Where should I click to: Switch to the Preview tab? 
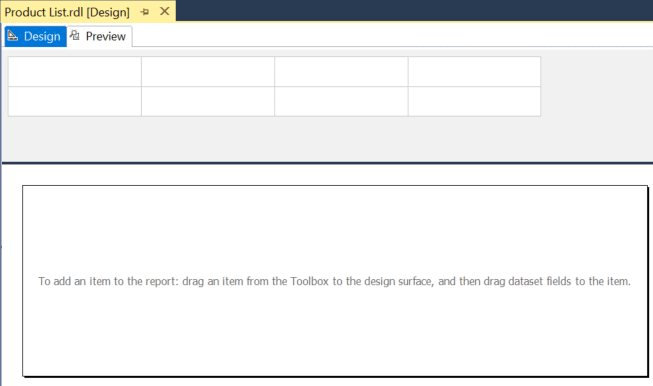coord(99,37)
